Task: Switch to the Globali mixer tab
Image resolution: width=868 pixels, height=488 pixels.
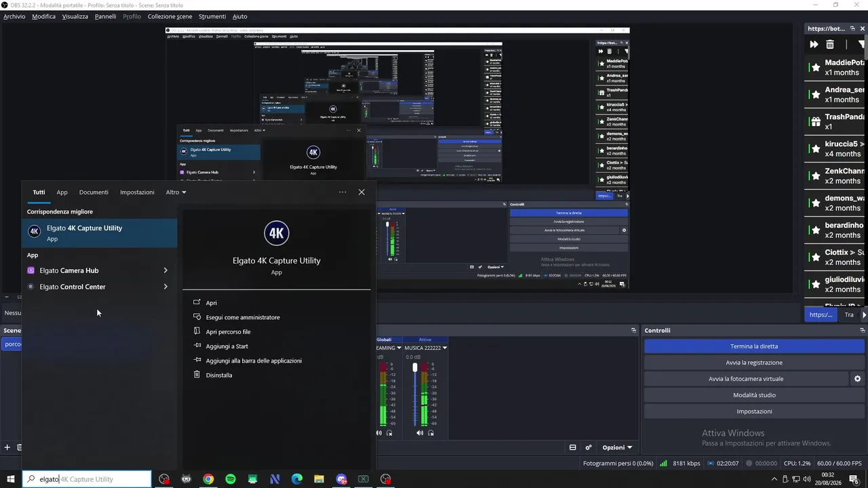Action: tap(384, 340)
